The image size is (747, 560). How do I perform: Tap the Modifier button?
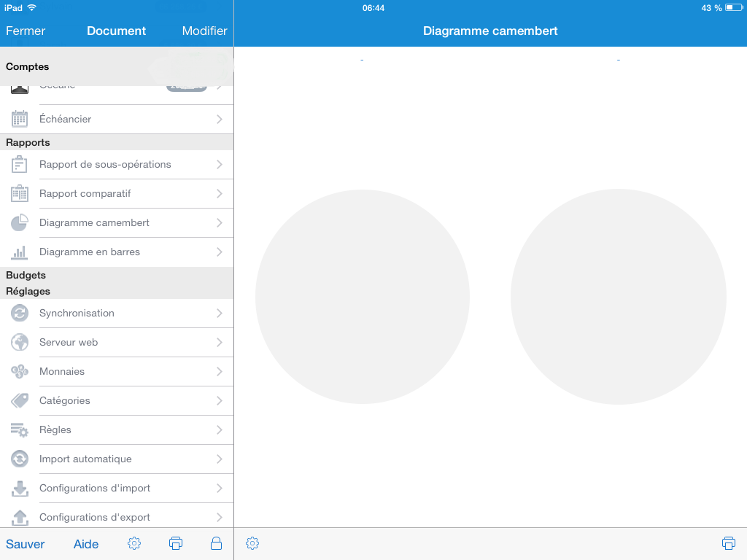click(204, 31)
